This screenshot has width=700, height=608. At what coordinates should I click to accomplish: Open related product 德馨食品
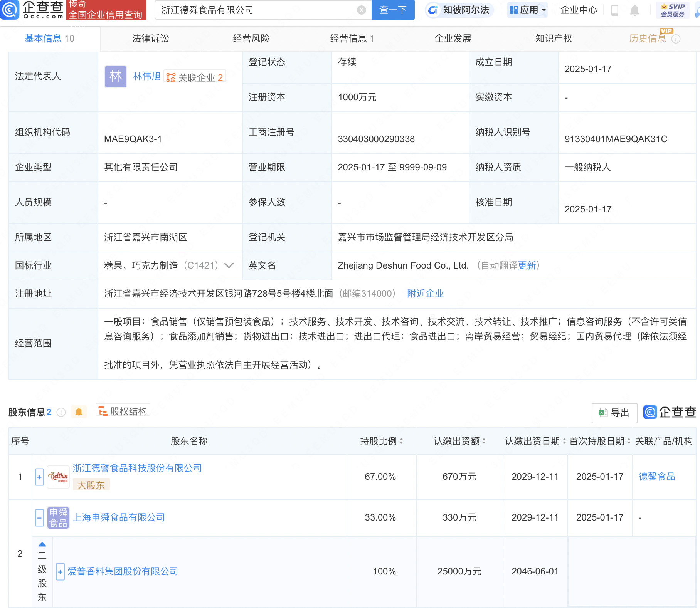657,477
